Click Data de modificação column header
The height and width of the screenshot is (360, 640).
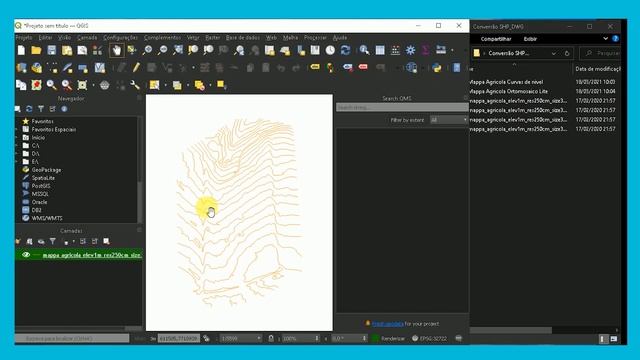click(598, 69)
